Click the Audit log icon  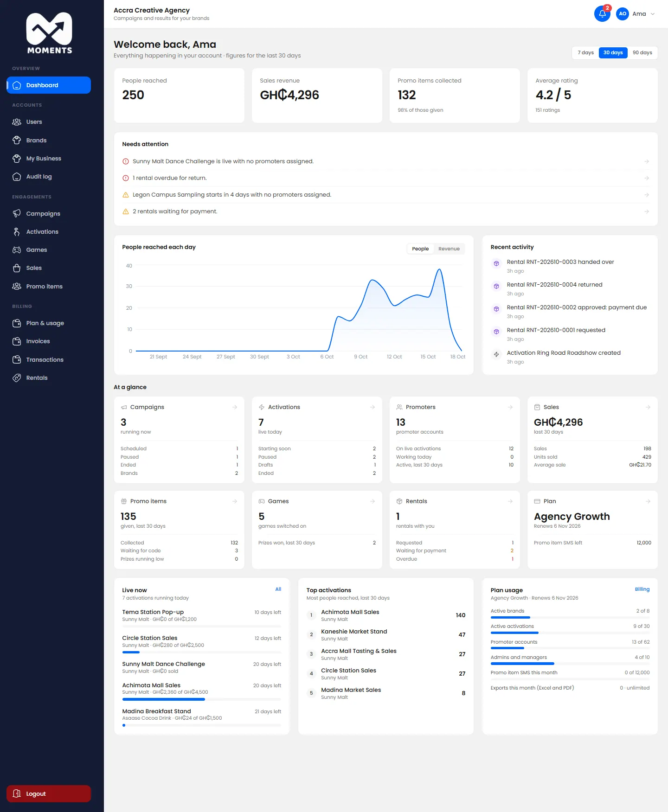tap(17, 177)
